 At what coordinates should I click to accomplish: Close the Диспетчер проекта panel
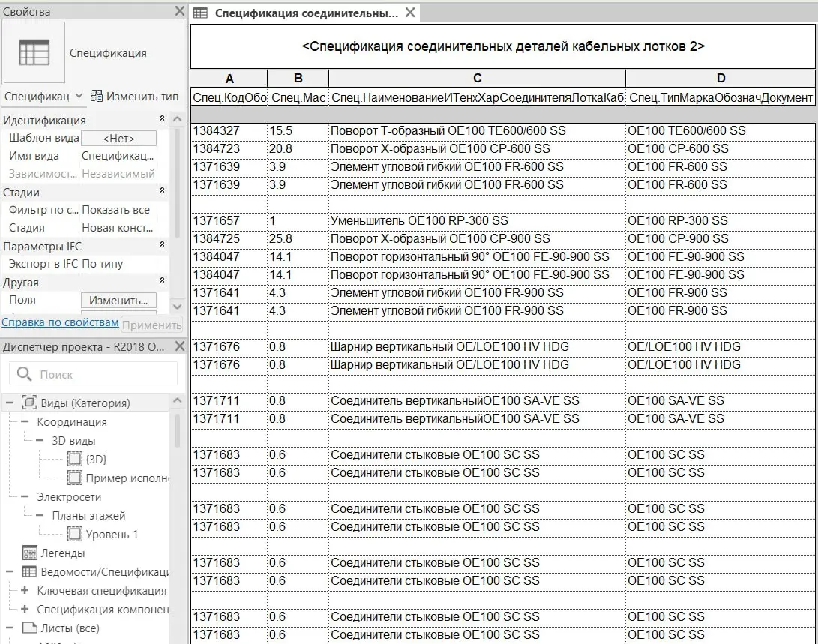point(179,346)
